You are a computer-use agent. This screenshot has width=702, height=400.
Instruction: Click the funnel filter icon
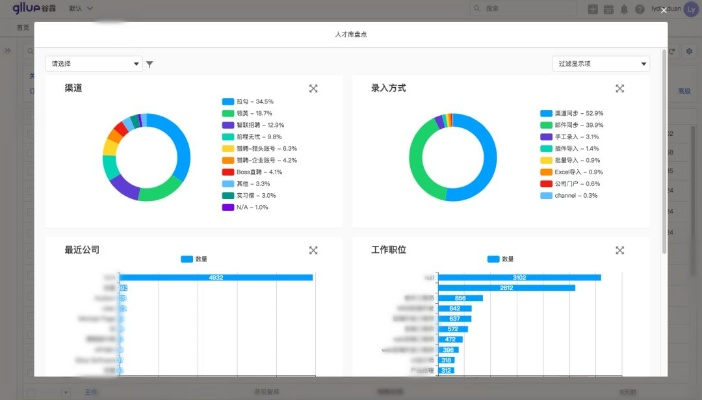(150, 64)
